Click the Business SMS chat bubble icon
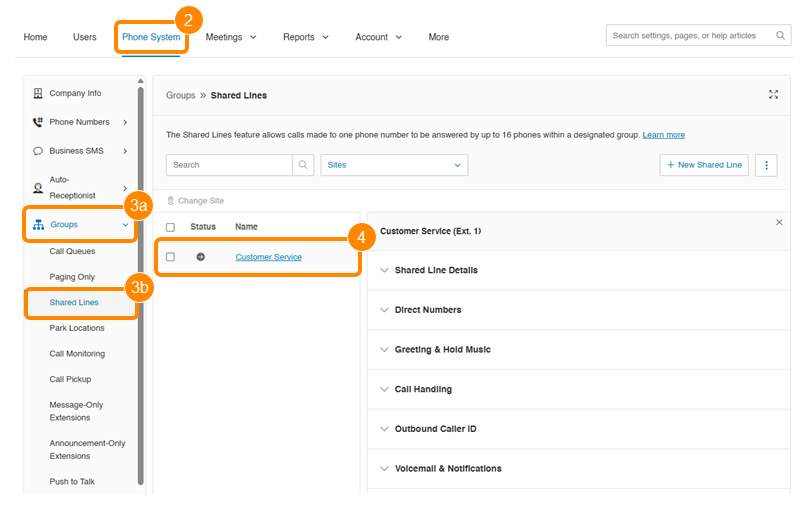 pos(38,151)
